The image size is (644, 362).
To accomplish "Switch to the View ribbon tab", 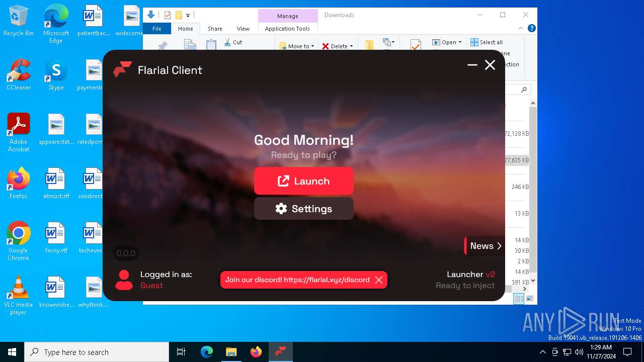I will click(x=243, y=29).
